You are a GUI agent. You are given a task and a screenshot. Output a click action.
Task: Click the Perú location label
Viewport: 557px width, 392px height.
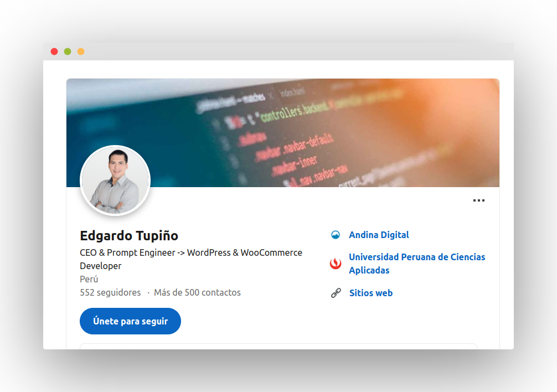click(x=89, y=279)
